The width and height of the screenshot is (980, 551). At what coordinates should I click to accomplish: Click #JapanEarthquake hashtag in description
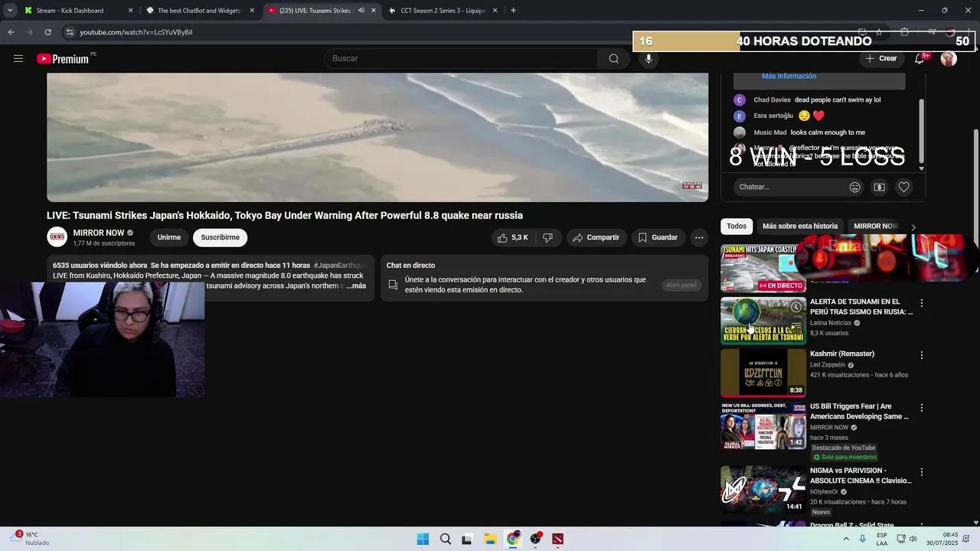[340, 266]
